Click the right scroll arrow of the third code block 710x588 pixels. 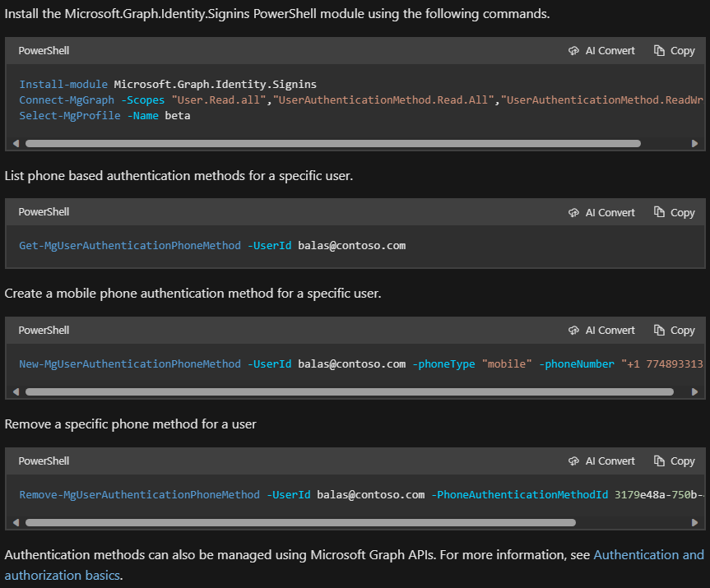coord(695,391)
